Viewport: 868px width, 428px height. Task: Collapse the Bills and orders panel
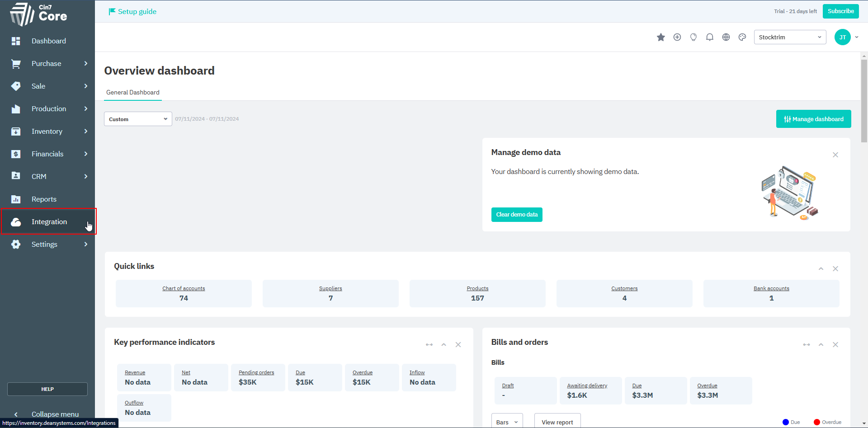point(821,345)
